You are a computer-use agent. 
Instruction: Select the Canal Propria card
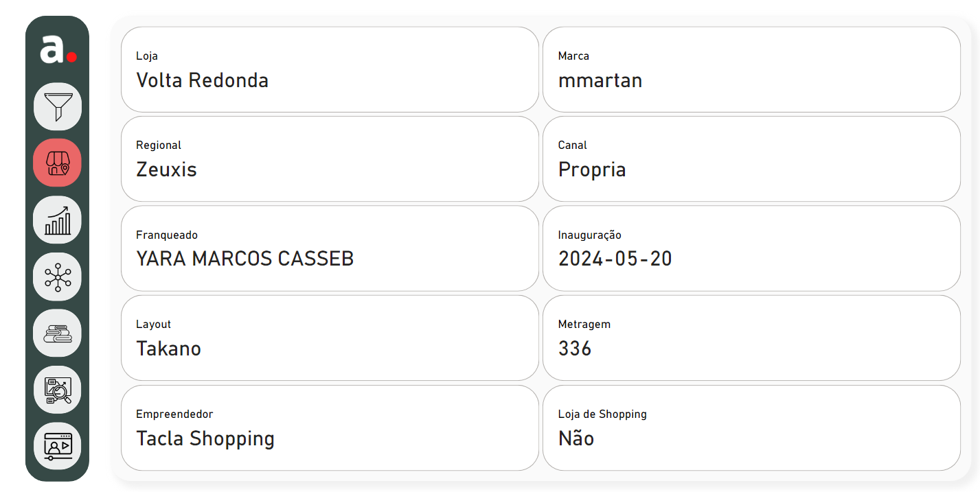(x=751, y=159)
